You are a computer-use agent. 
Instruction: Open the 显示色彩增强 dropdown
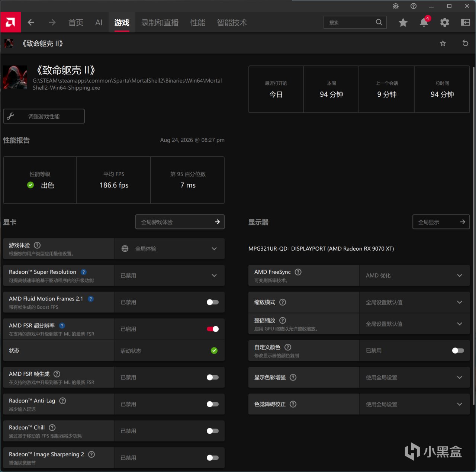[x=415, y=377]
